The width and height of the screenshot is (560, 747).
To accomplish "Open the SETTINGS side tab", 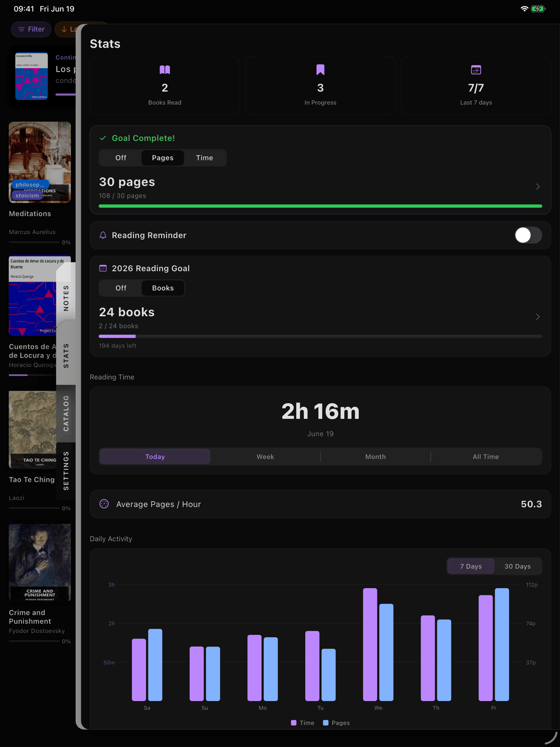I will pos(66,471).
